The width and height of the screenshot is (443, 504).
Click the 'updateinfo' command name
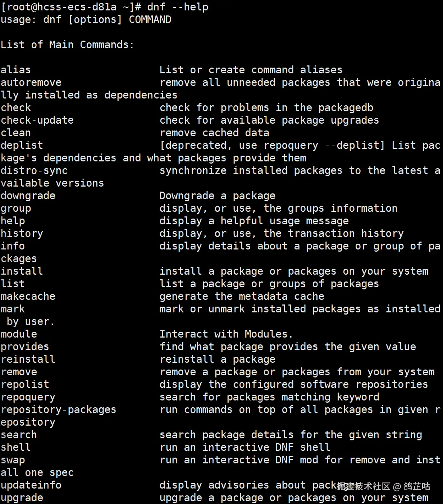31,485
